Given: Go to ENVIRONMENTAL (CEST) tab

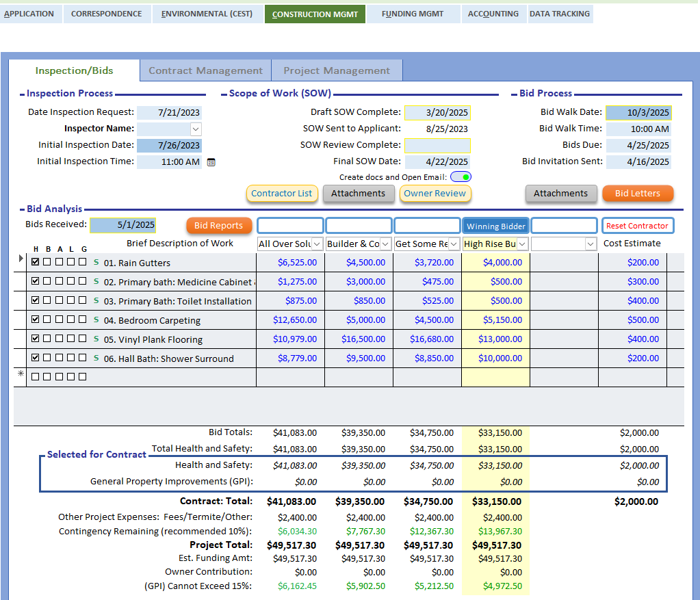Looking at the screenshot, I should (x=207, y=14).
